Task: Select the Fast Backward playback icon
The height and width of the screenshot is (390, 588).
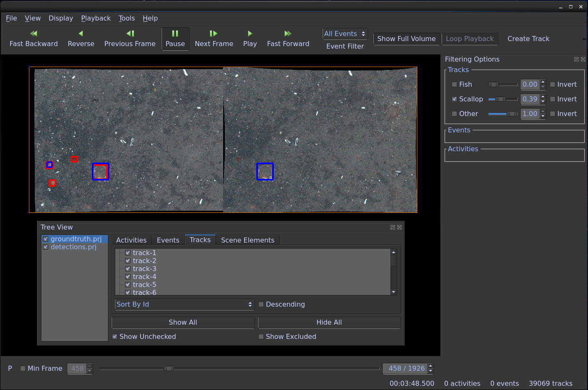Action: click(34, 33)
